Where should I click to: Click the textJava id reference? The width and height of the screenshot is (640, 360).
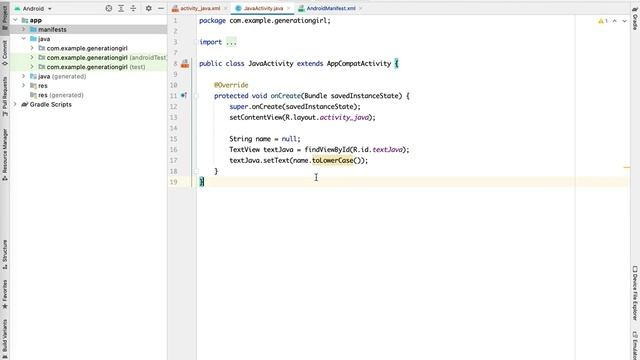click(387, 149)
